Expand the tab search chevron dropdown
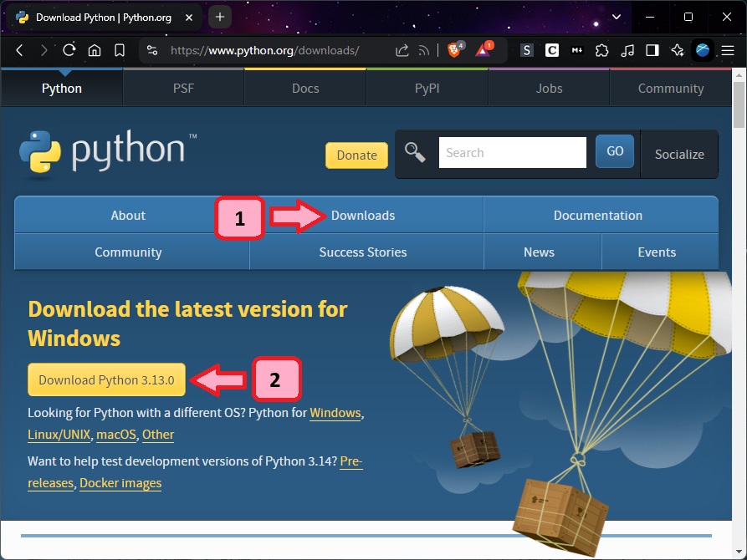Viewport: 747px width, 560px height. 617,17
